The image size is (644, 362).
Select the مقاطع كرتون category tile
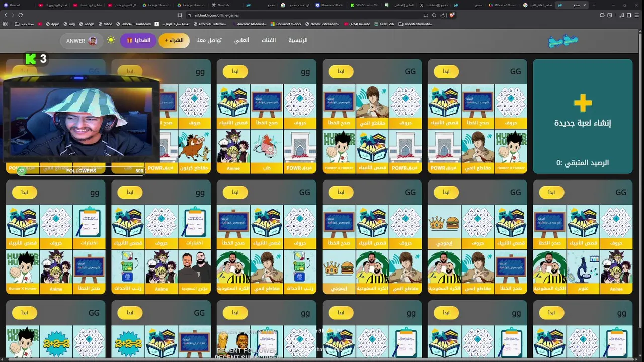click(194, 151)
